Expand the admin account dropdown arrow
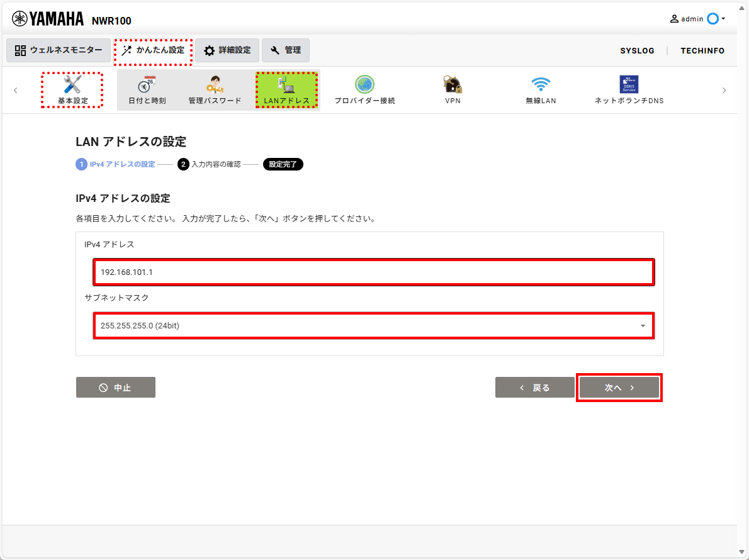 click(723, 19)
